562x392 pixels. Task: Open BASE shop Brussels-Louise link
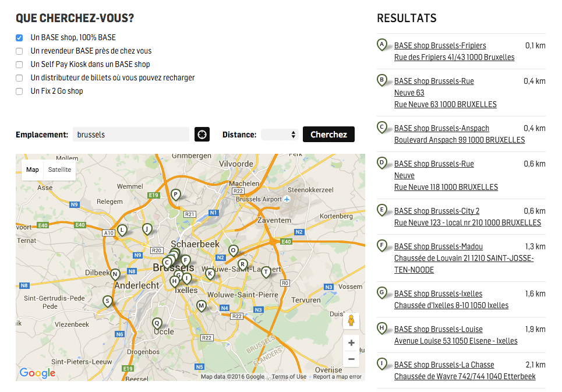tap(439, 329)
